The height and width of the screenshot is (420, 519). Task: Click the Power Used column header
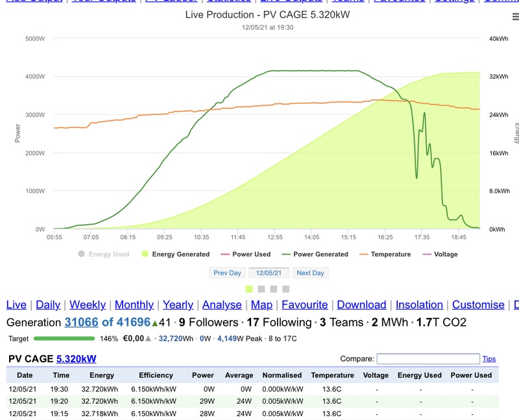471,375
